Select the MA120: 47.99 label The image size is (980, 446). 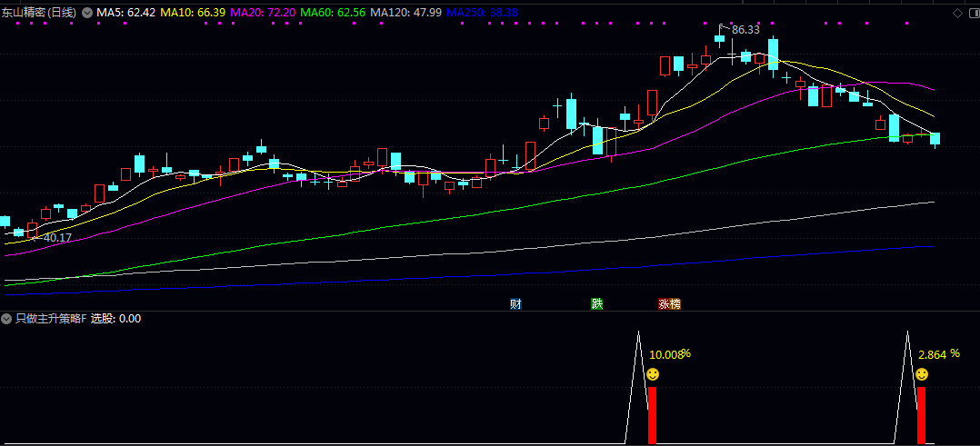[x=405, y=13]
